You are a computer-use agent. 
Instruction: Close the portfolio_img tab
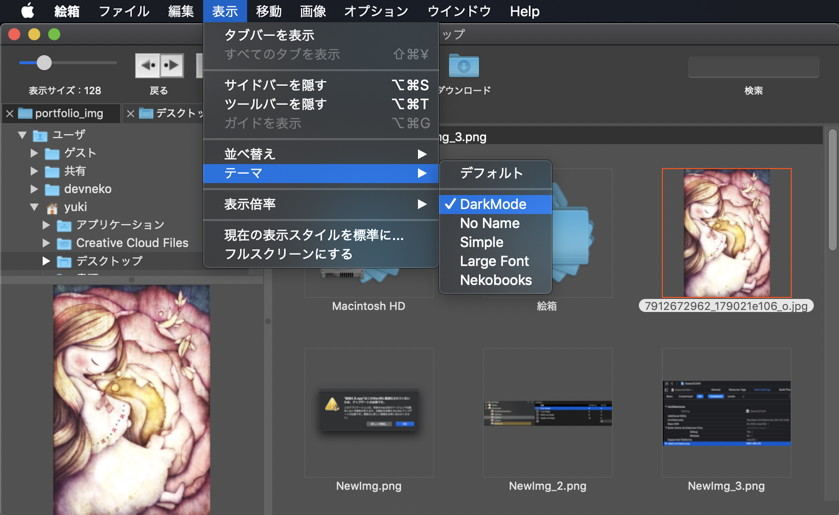10,113
